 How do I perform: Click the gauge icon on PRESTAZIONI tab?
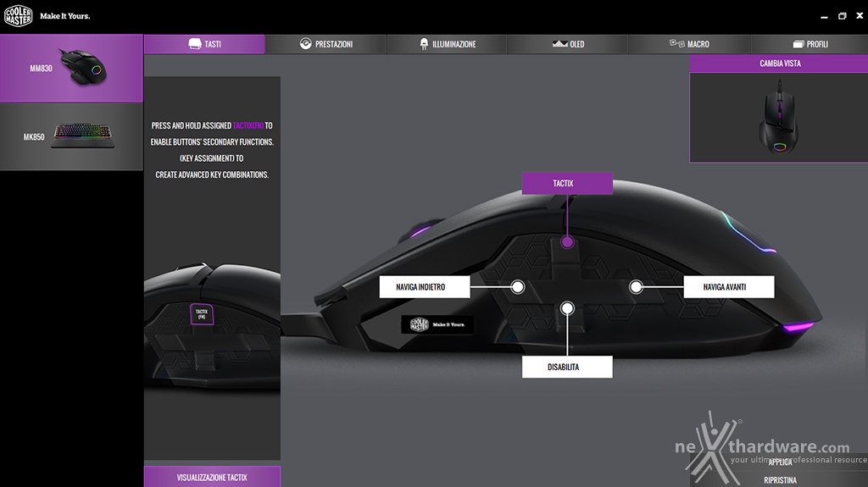point(305,44)
